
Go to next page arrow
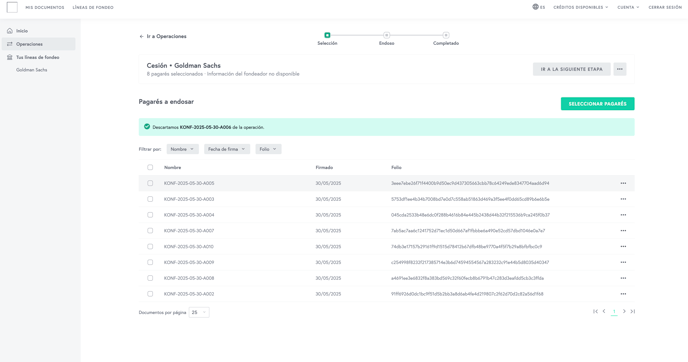pos(624,312)
